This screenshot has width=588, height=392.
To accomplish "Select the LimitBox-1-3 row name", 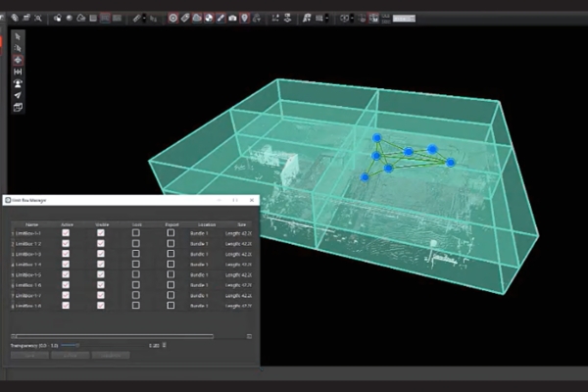I will [28, 254].
